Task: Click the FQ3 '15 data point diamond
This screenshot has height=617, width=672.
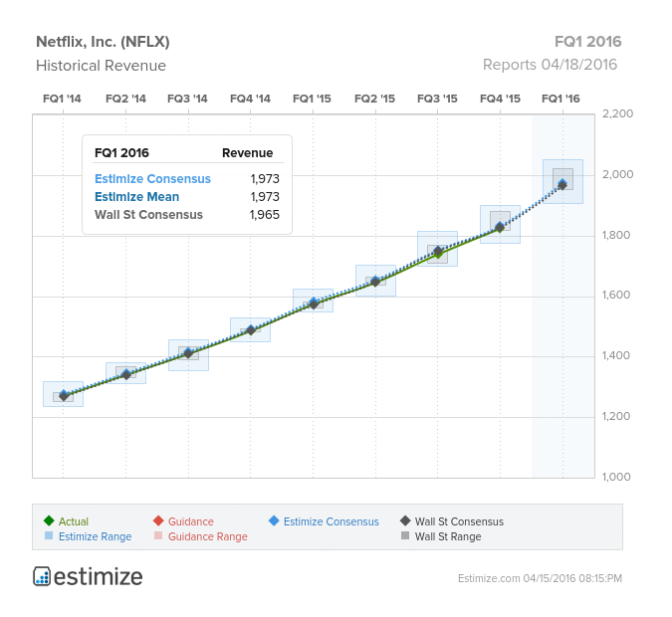Action: point(438,252)
